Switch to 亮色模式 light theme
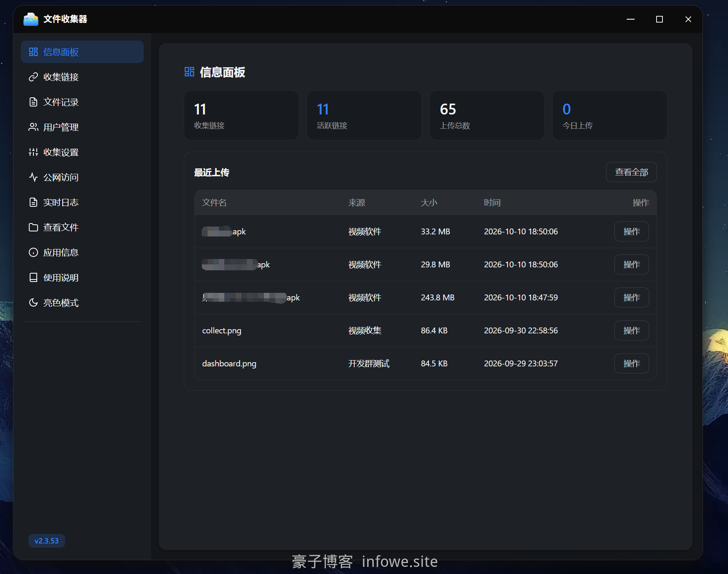Viewport: 728px width, 574px height. click(82, 302)
